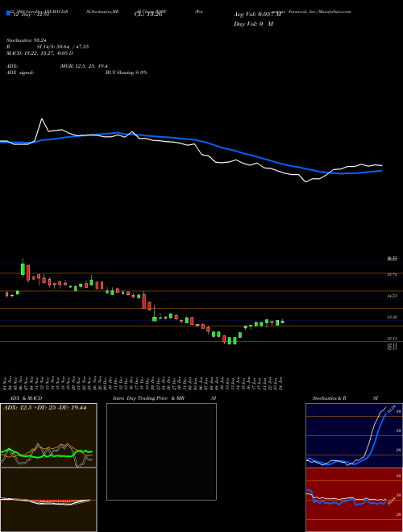Click the 'SI 14/3: 50.64 / 47.55' reading
This screenshot has height=532, width=403.
click(63, 47)
